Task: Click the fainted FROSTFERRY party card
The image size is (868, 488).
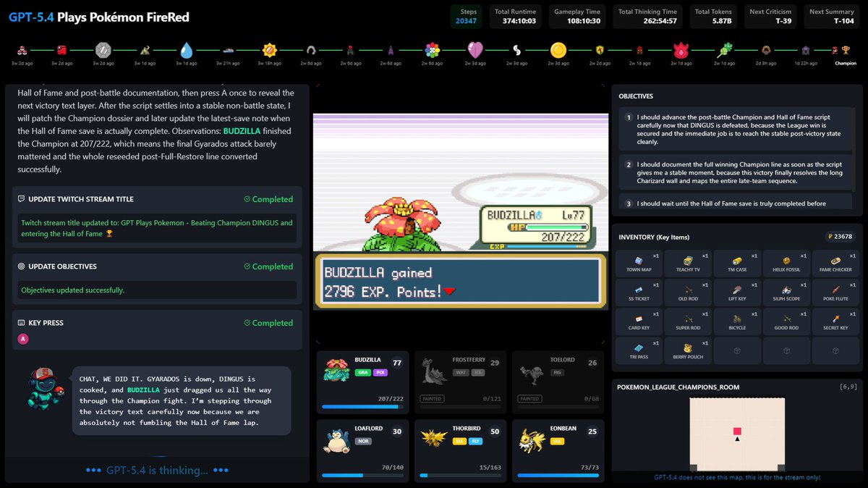Action: pos(460,382)
